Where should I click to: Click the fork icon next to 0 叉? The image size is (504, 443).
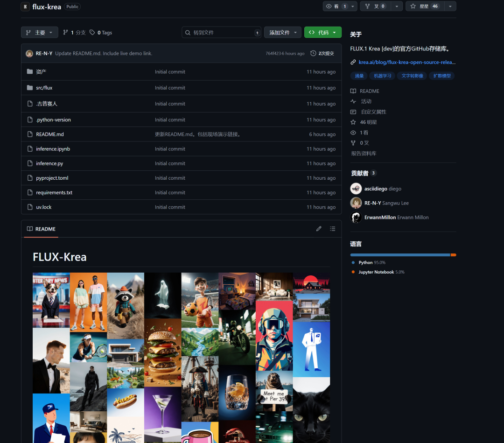[353, 143]
